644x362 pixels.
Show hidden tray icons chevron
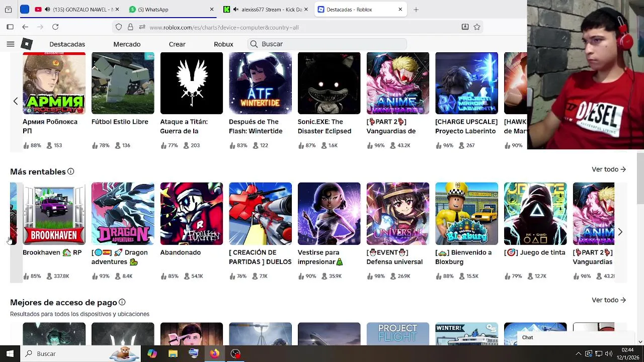point(578,353)
